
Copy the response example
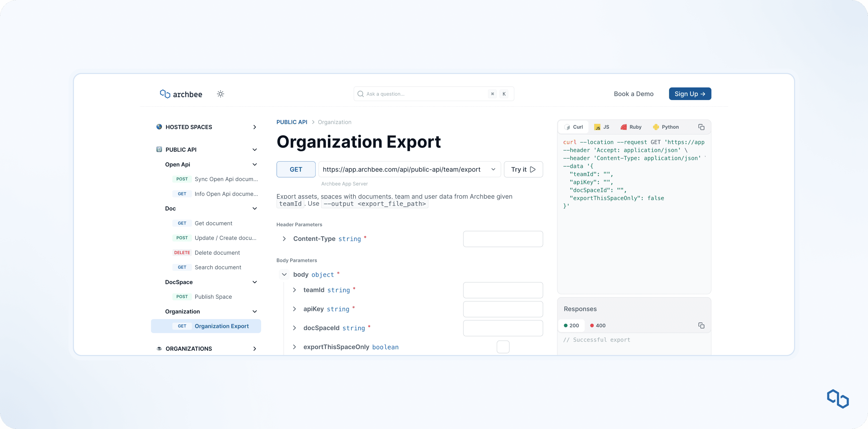[x=701, y=326]
